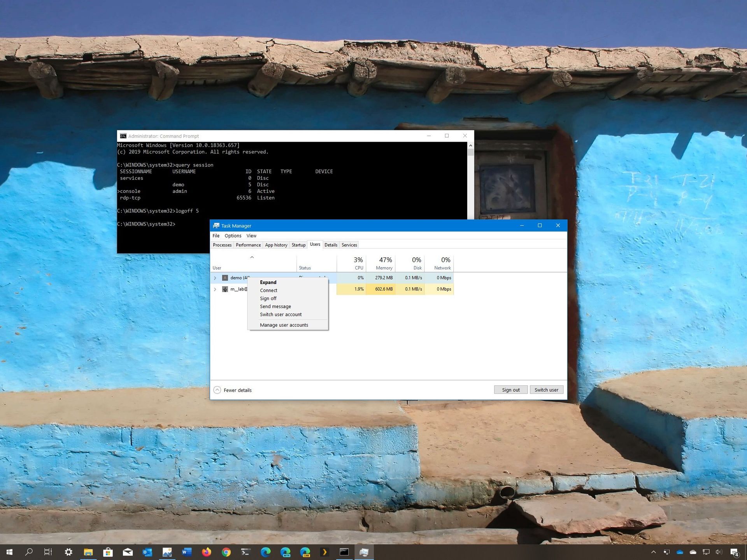The image size is (747, 560).
Task: Expand the m__lab user row
Action: tap(216, 289)
